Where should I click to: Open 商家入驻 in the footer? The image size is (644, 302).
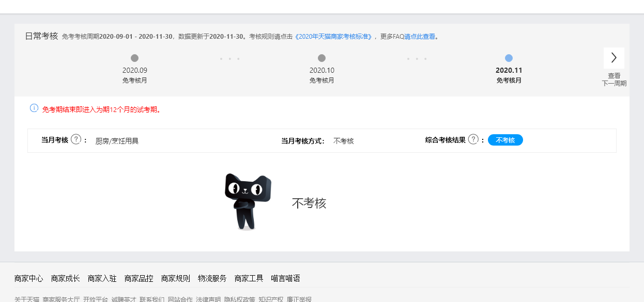coord(102,278)
